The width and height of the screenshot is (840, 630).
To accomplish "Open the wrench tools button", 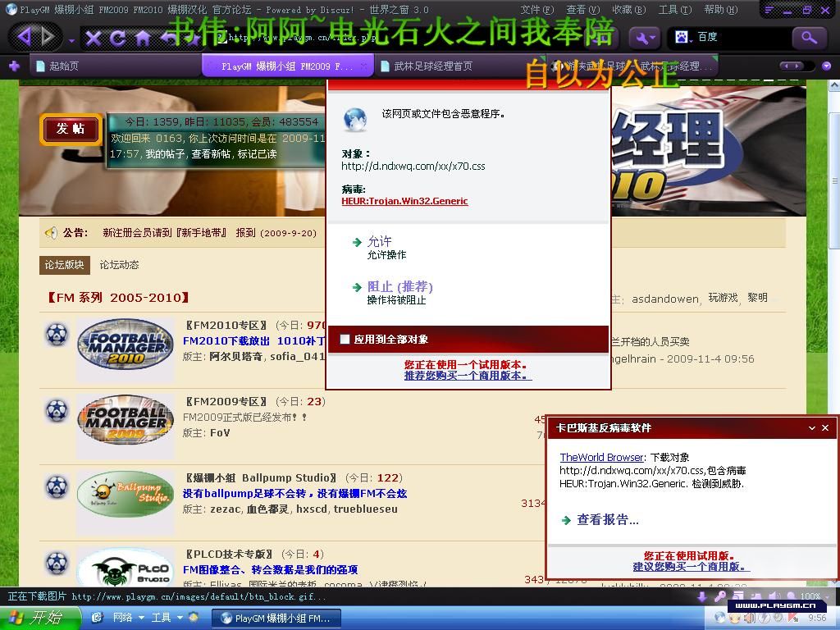I will coord(646,37).
